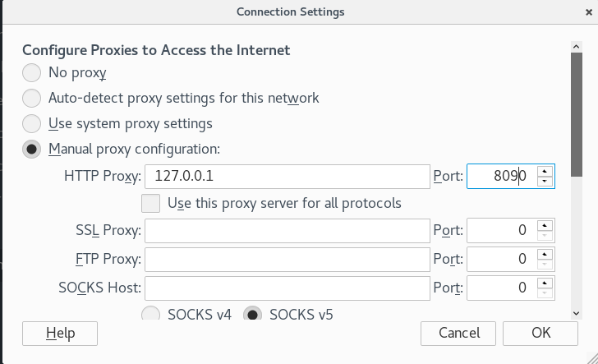
Task: Click the scrollbar's up arrow
Action: [577, 47]
